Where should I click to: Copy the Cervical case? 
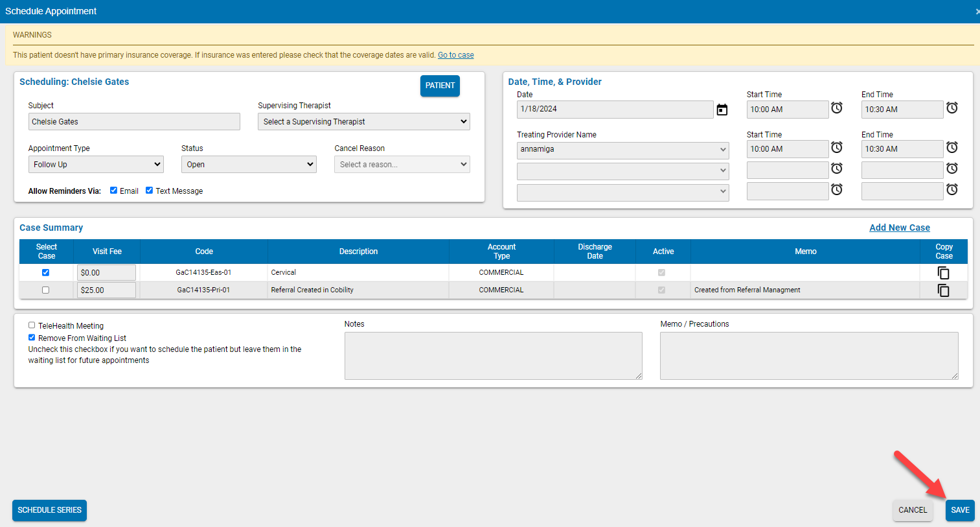[943, 273]
